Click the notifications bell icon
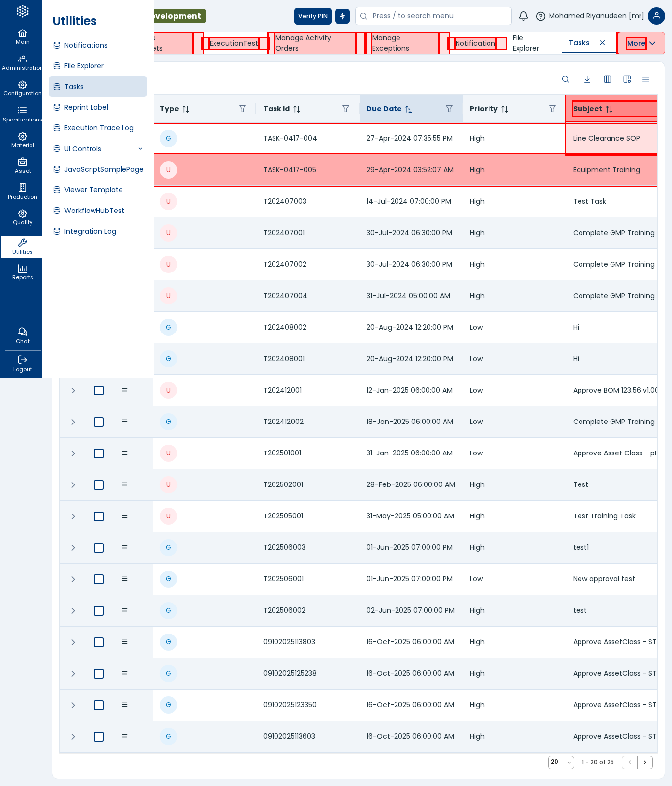Viewport: 672px width, 786px height. pyautogui.click(x=523, y=16)
